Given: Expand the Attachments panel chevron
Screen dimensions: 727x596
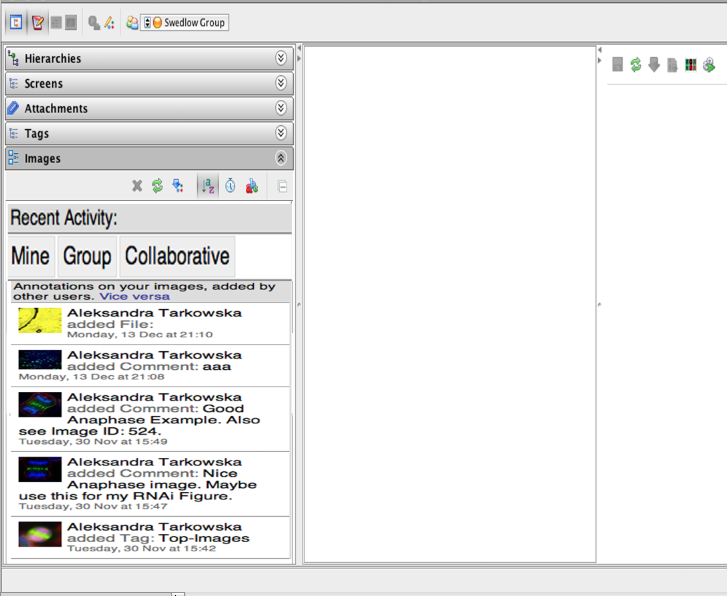Looking at the screenshot, I should (x=281, y=108).
